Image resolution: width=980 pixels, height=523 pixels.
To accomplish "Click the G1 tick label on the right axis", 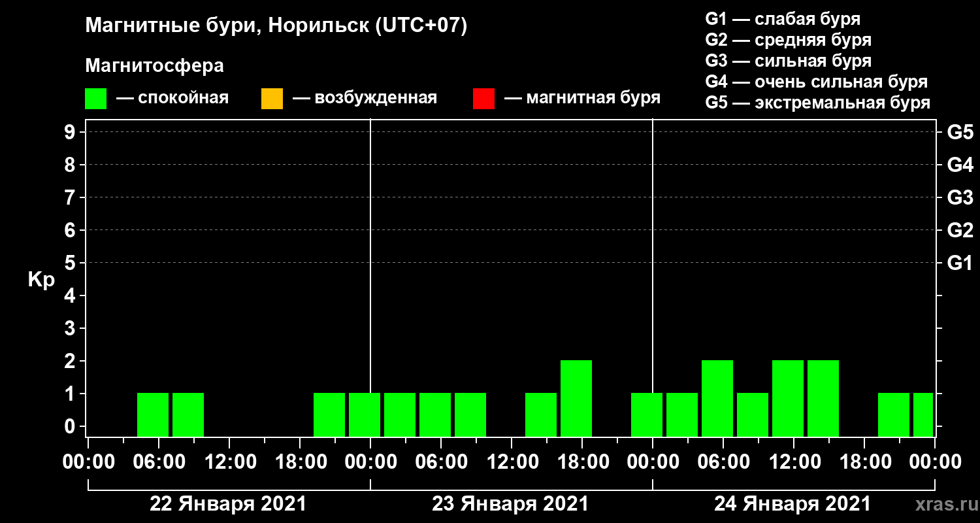I will coord(960,263).
